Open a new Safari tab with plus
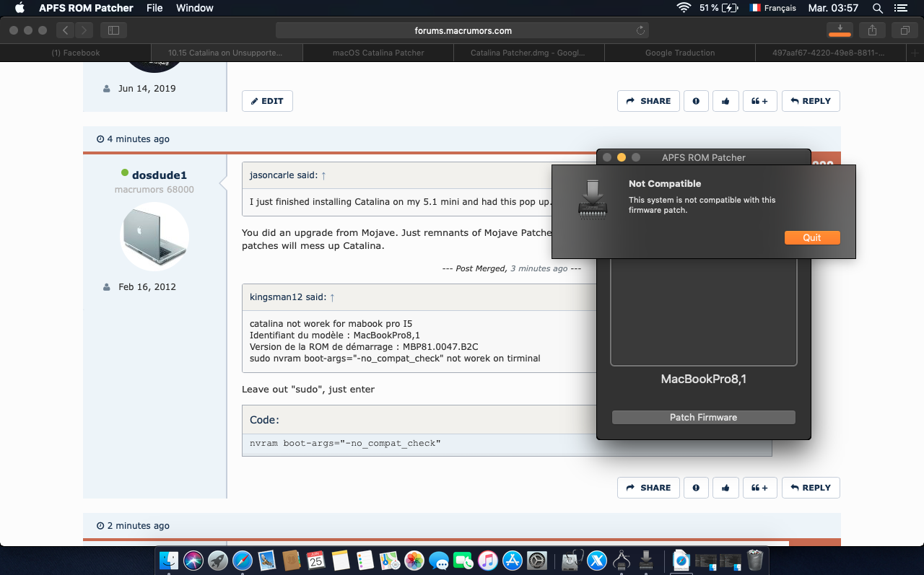This screenshot has width=924, height=575. pyautogui.click(x=915, y=53)
